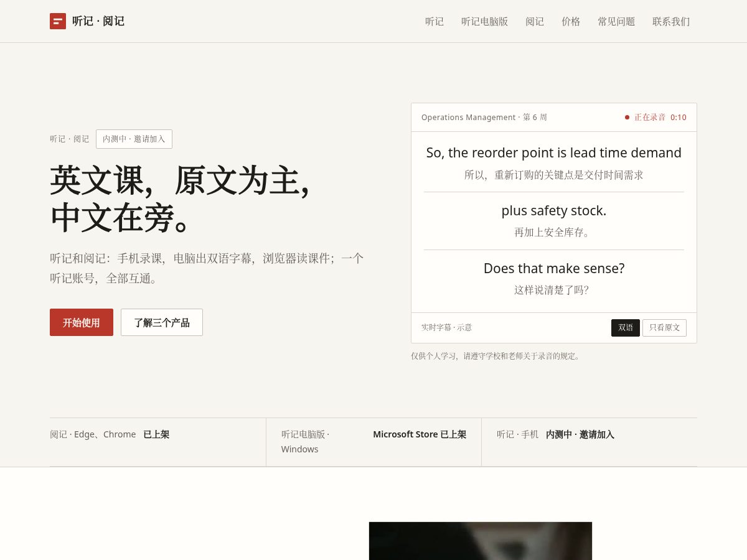This screenshot has width=747, height=560.
Task: Click the 阅记 · Edge、Chrome status label
Action: pyautogui.click(x=93, y=434)
